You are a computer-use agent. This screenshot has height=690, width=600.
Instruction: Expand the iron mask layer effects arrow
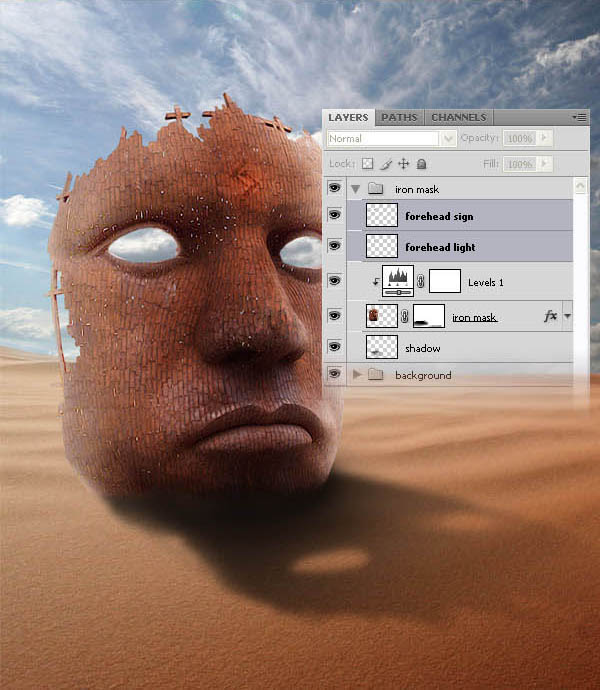coord(567,316)
